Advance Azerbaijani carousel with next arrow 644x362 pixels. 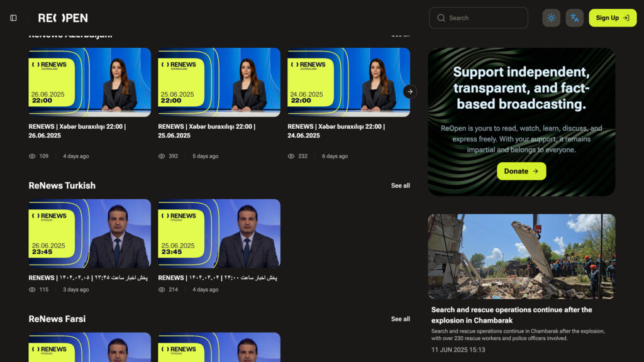(x=410, y=92)
